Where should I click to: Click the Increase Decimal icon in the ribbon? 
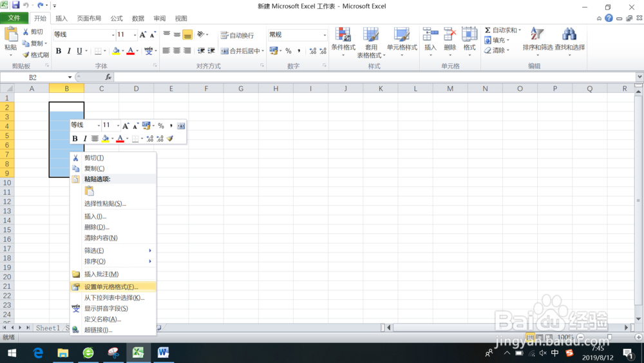pos(312,51)
